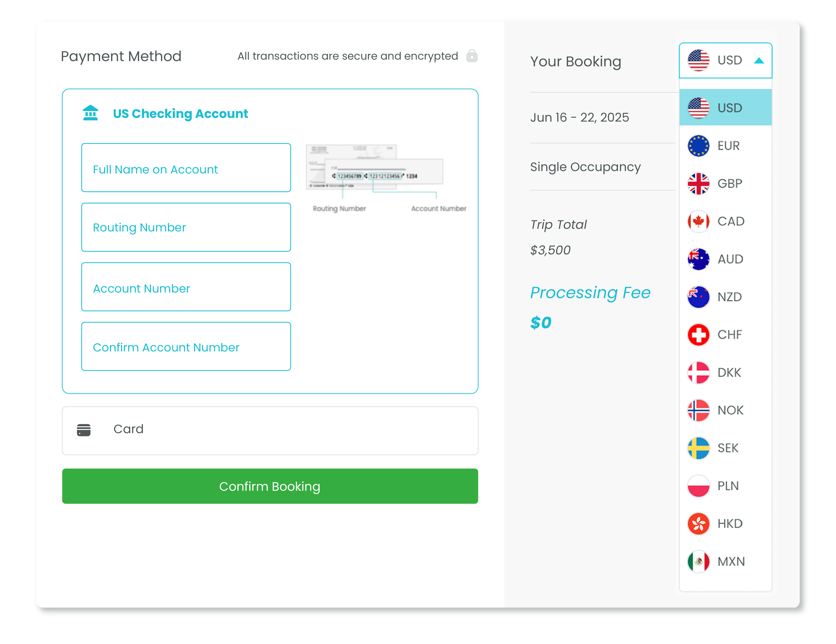Screen dimensions: 836x644
Task: Click the Routing Number input field
Action: [186, 227]
